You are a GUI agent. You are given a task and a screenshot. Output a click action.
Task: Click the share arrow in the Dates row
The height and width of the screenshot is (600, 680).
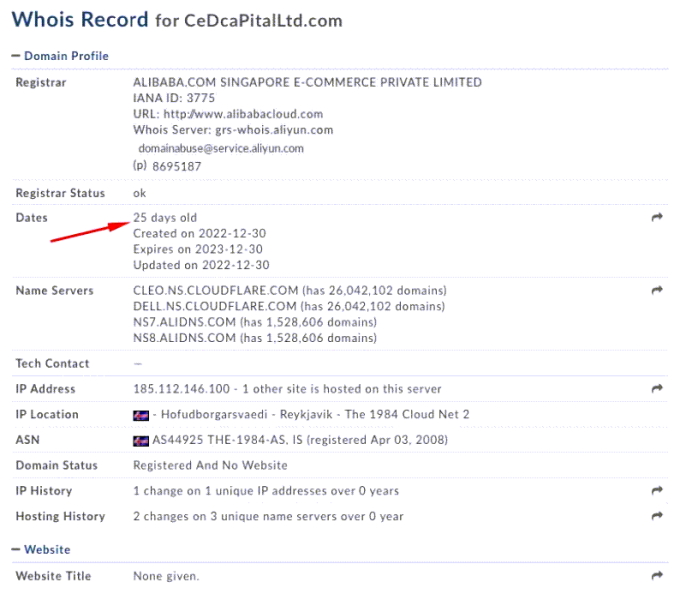click(657, 217)
